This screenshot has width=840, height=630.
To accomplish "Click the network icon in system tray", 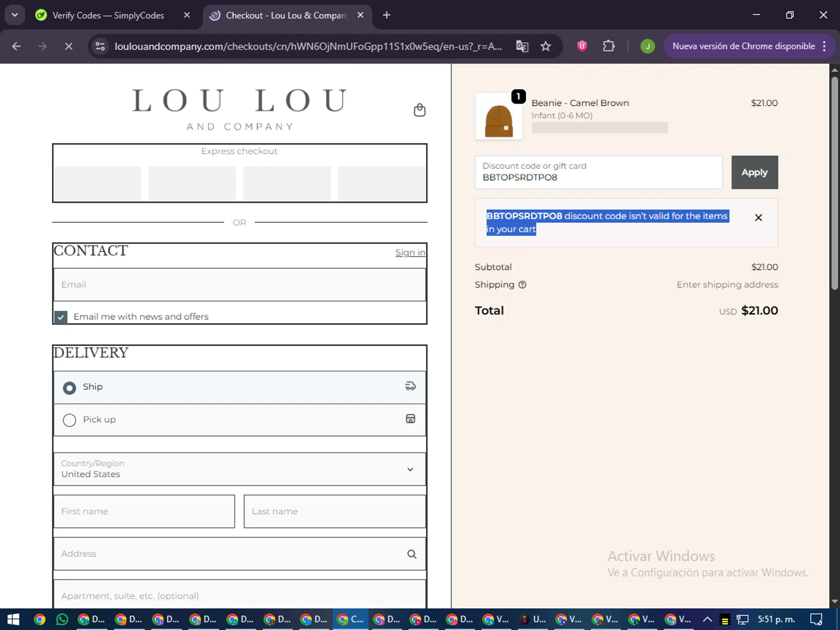I will tap(743, 619).
